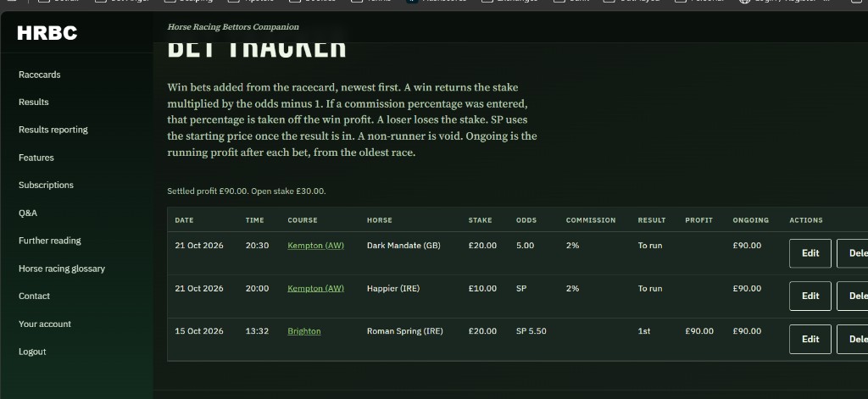Click the 15 Oct 2026 date cell

[x=199, y=331]
